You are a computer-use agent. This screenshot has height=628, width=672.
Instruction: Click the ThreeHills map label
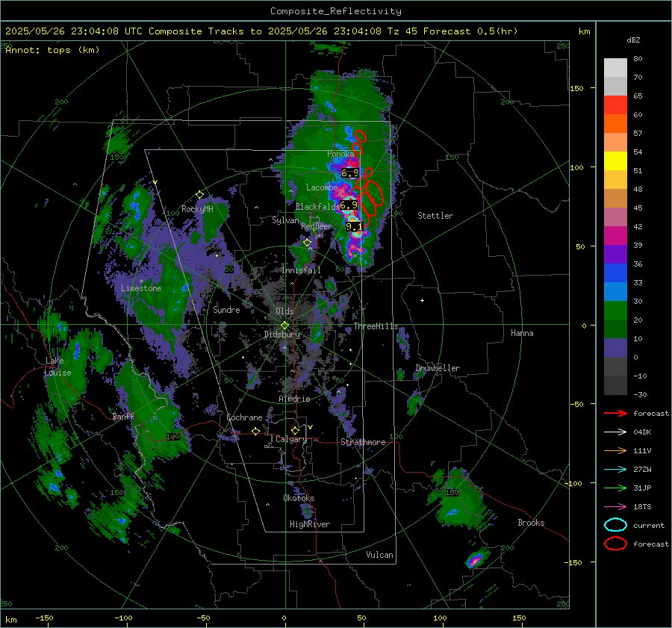pyautogui.click(x=376, y=326)
